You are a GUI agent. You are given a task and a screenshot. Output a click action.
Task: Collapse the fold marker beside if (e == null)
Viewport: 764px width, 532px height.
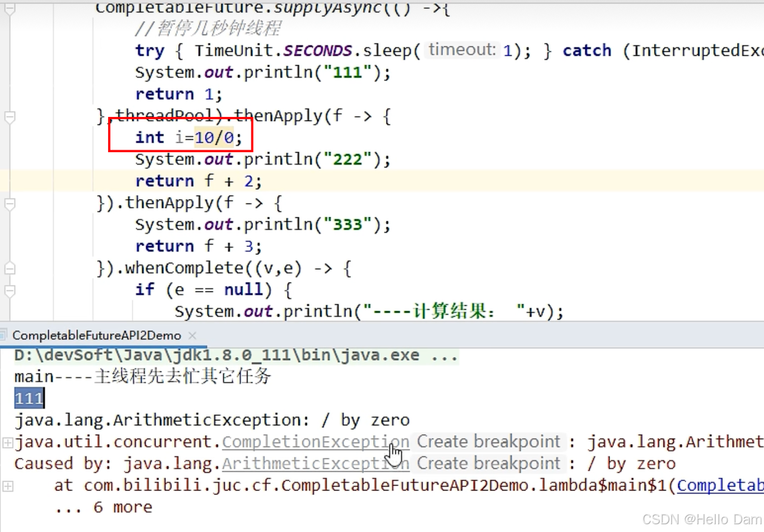click(10, 292)
